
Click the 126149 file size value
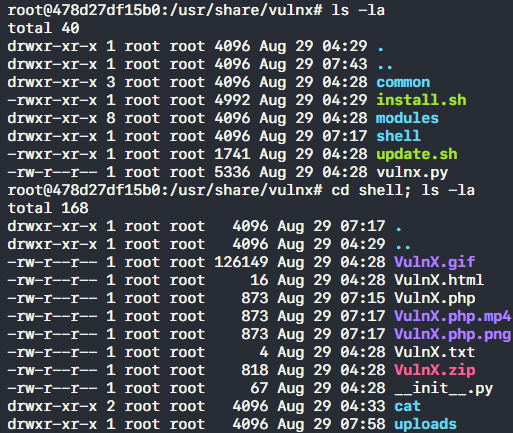[x=241, y=262]
